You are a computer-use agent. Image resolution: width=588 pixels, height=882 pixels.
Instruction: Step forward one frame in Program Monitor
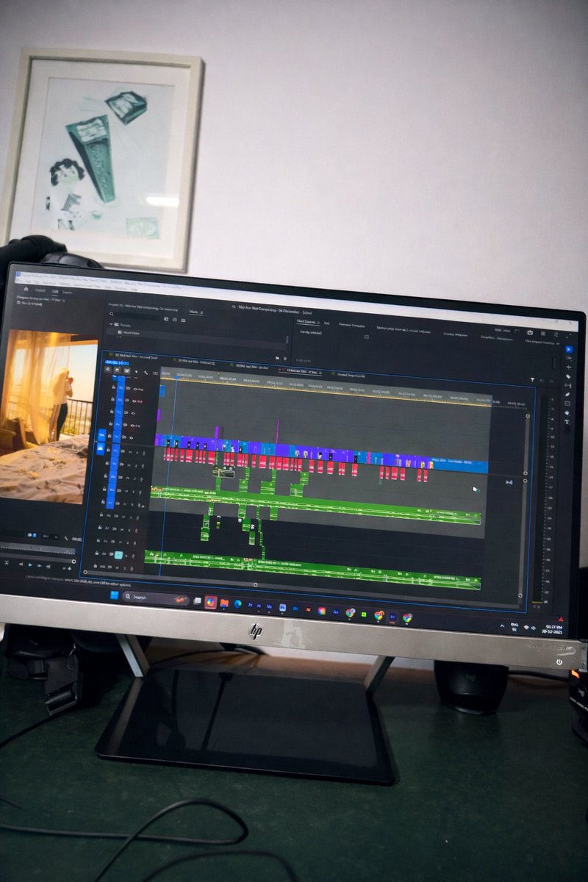(39, 565)
